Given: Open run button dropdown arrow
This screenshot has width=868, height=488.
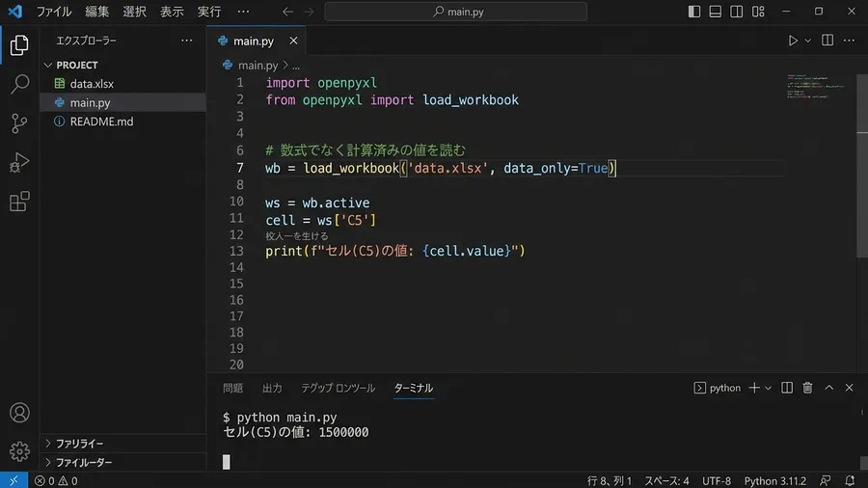Looking at the screenshot, I should coord(807,41).
